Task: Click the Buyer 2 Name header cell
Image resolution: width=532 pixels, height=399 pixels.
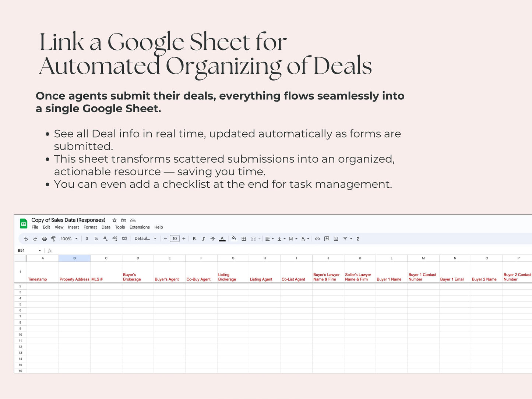Action: tap(487, 272)
